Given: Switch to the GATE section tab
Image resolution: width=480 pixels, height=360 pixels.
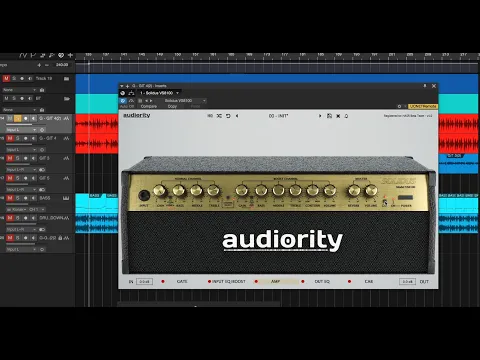Looking at the screenshot, I should pos(182,281).
